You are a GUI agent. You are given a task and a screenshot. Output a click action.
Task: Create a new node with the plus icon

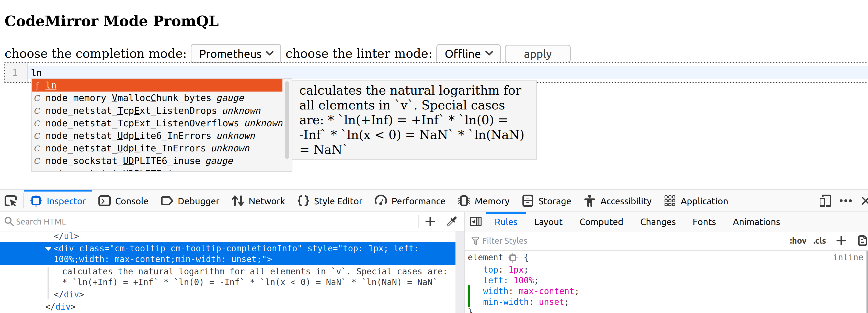[430, 221]
